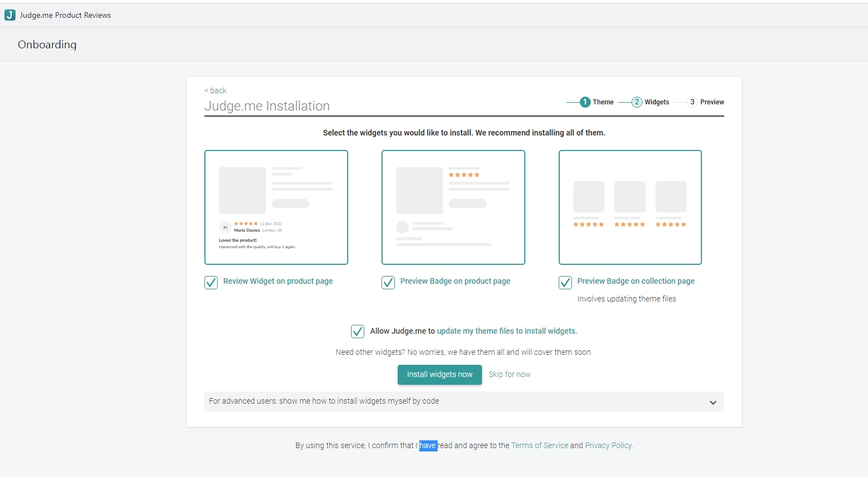This screenshot has height=477, width=868.
Task: Toggle Allow Judge.me to update theme files
Action: (358, 332)
